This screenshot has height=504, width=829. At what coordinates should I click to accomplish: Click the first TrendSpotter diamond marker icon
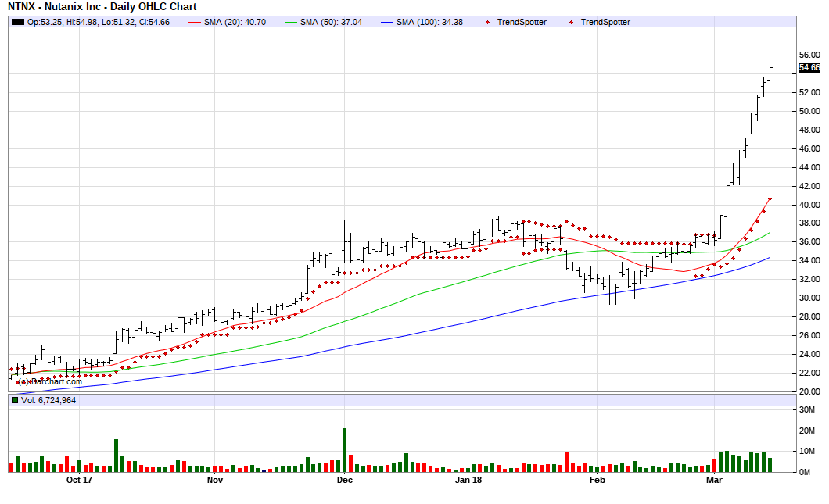point(487,22)
